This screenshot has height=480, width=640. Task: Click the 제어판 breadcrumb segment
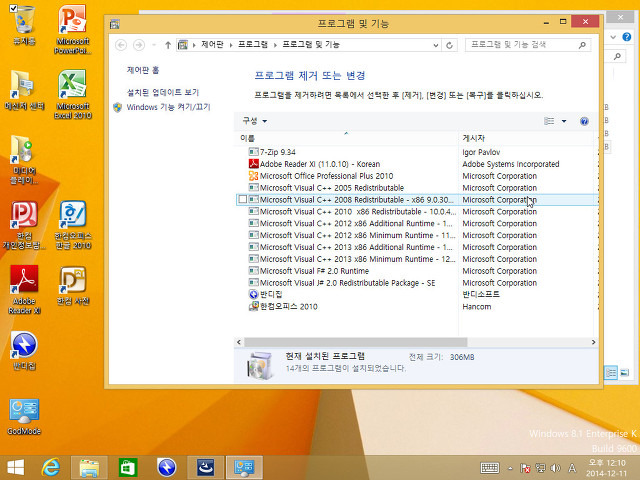pyautogui.click(x=212, y=44)
